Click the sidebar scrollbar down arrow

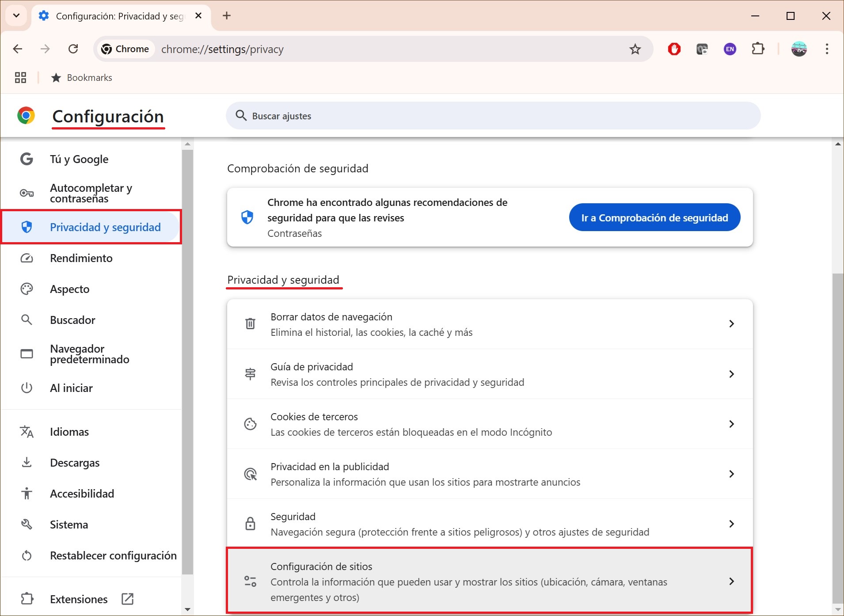coord(187,610)
